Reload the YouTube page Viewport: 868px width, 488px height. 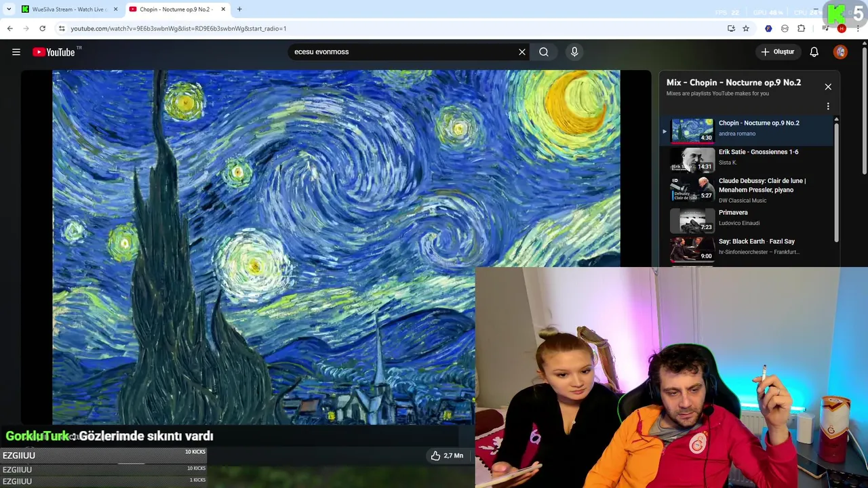pos(42,28)
